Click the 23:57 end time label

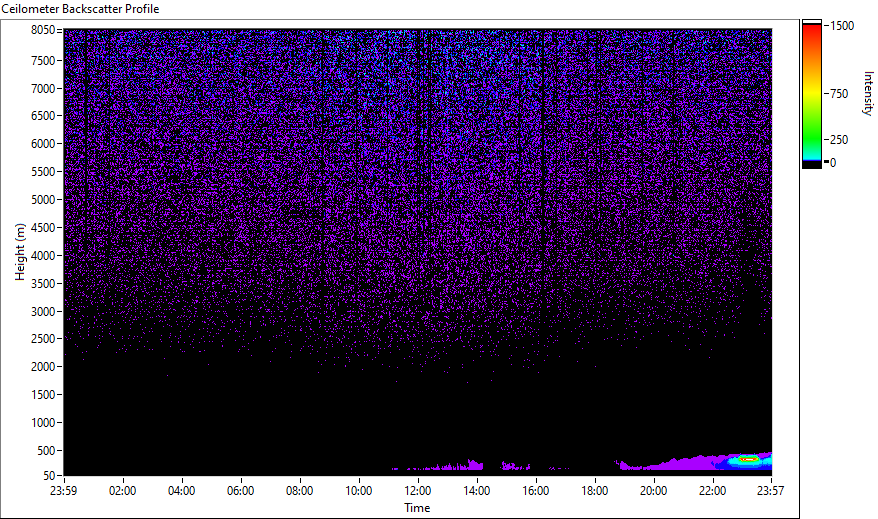[770, 491]
